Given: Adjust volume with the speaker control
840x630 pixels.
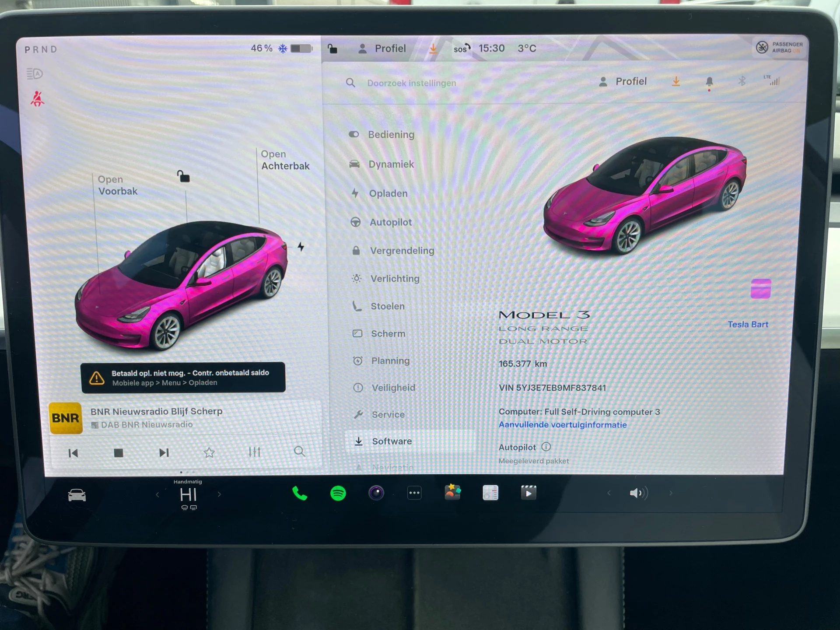Looking at the screenshot, I should 638,493.
